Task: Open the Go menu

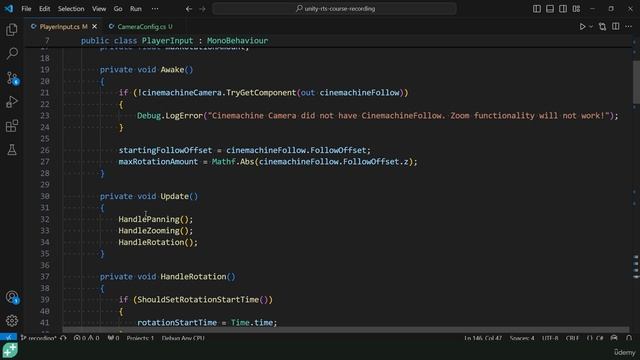Action: (x=118, y=9)
